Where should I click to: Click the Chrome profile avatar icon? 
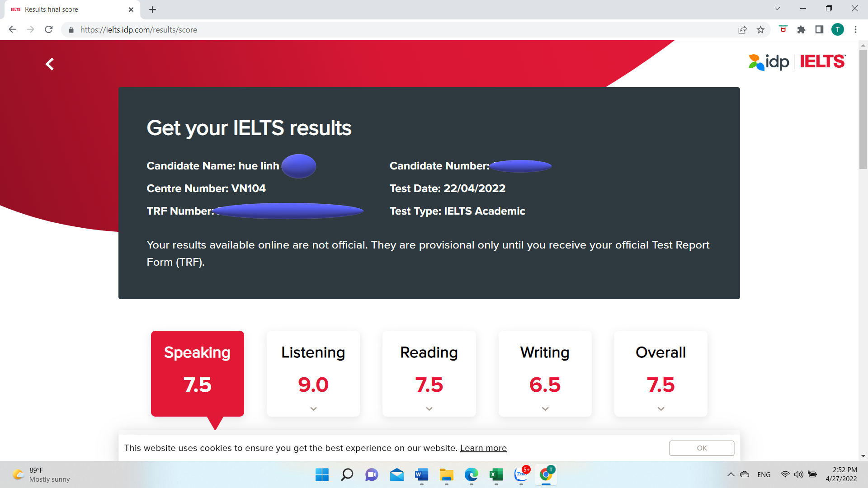[x=838, y=30]
